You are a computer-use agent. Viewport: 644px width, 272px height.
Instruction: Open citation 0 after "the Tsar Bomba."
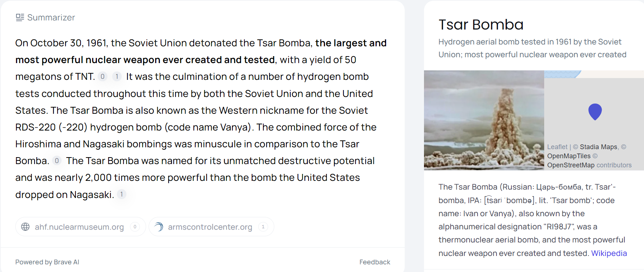pyautogui.click(x=57, y=161)
